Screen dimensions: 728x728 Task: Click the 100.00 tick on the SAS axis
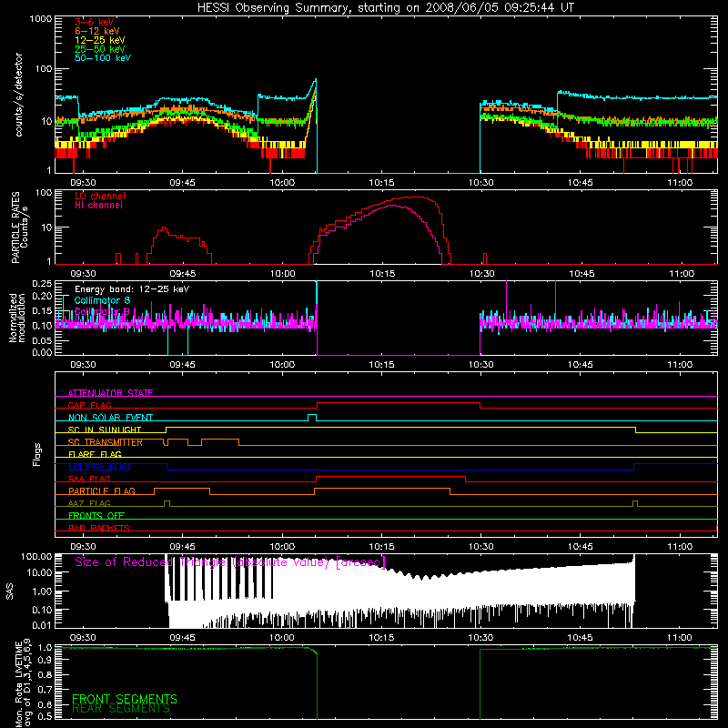coord(36,556)
